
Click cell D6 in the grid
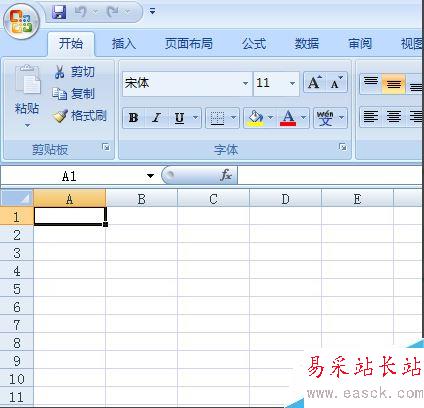(285, 307)
